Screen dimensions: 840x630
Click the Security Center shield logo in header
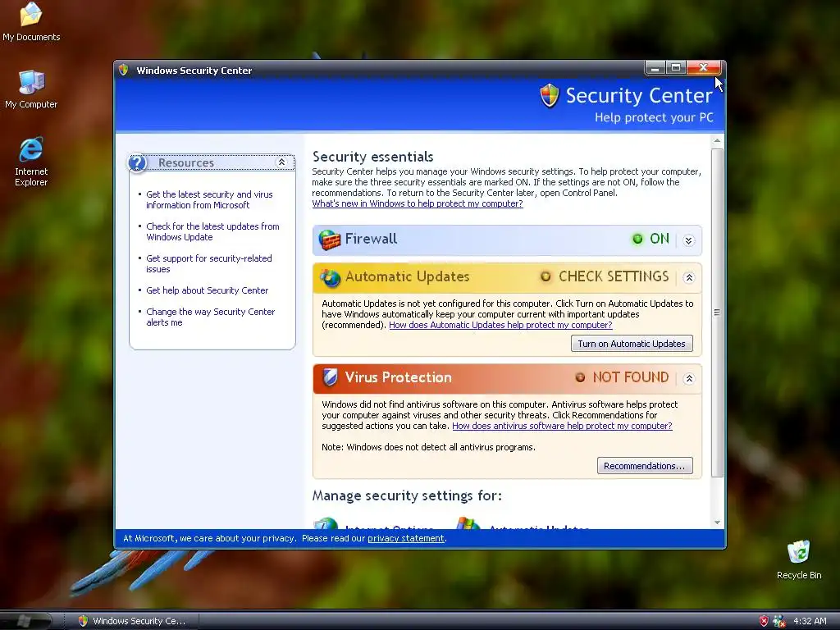click(x=550, y=95)
